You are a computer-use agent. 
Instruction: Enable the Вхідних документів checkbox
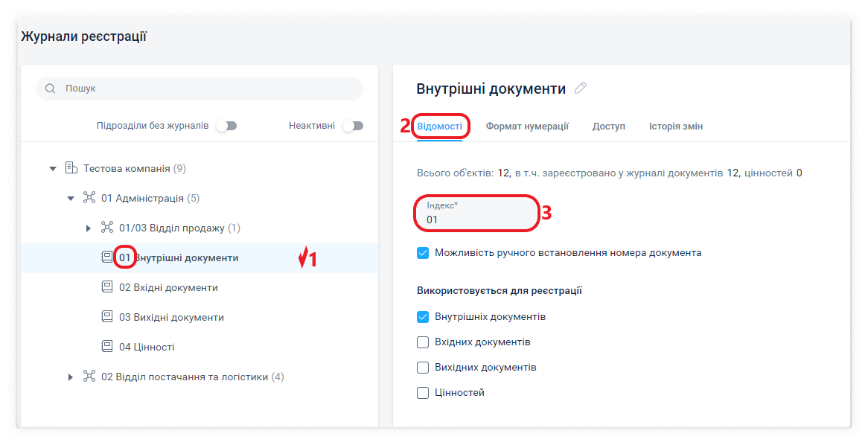(423, 342)
